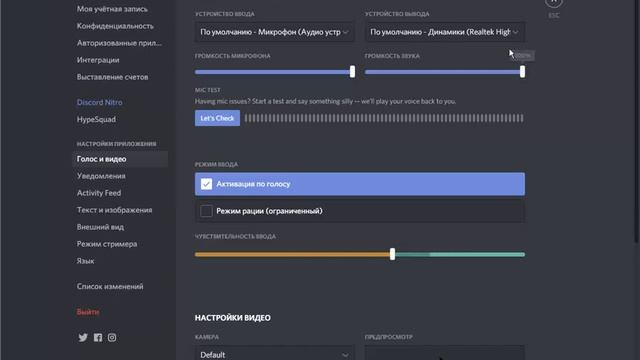Open Моя учётная запись settings
The width and height of the screenshot is (640, 360).
[x=112, y=9]
